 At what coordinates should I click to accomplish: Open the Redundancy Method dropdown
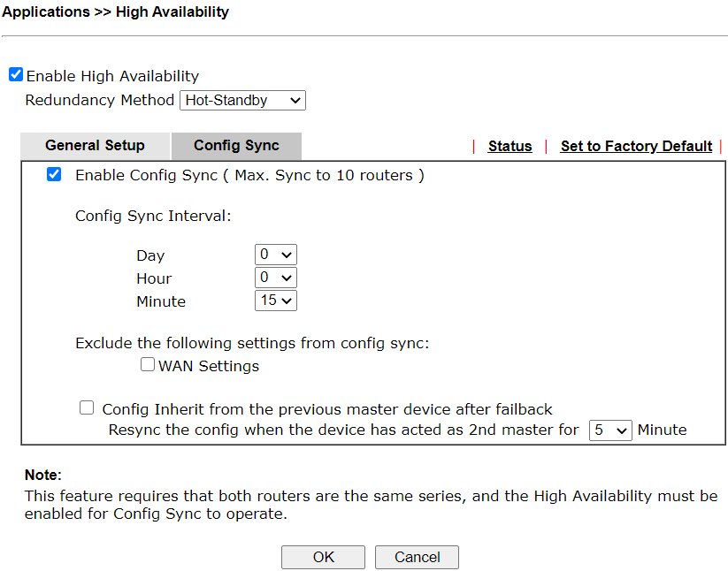242,100
